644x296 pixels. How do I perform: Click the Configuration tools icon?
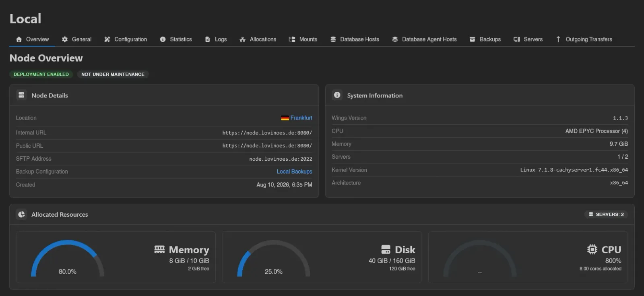click(x=107, y=39)
